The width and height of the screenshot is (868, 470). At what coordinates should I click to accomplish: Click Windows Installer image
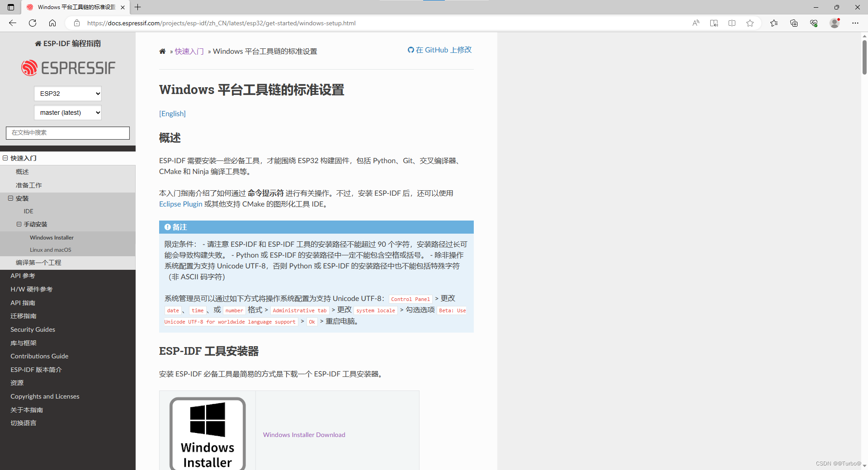click(208, 434)
